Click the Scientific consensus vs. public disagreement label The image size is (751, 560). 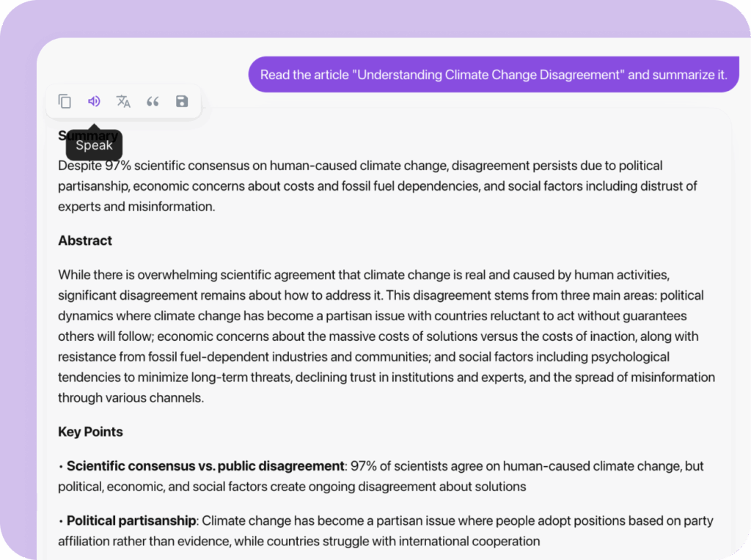pos(205,465)
